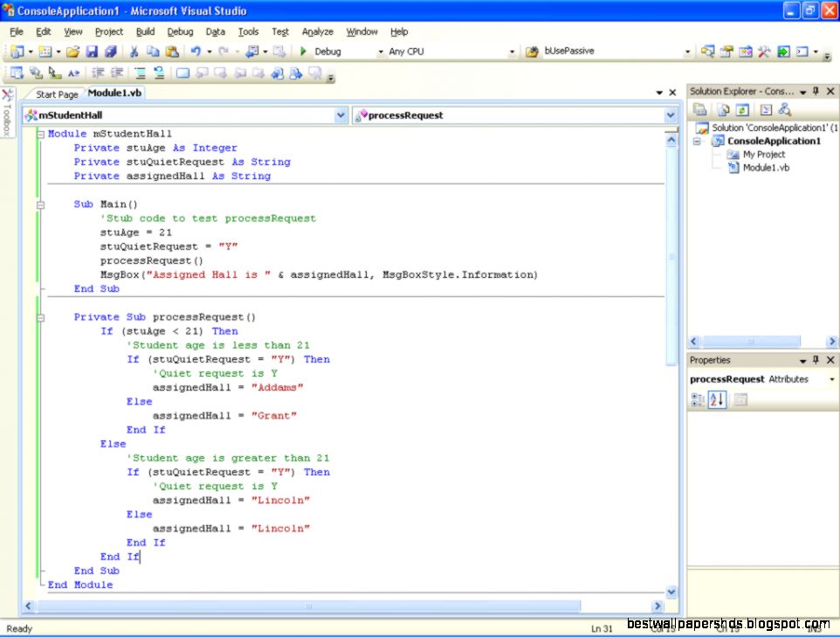Open the bUsePassive find dropdown

(x=687, y=52)
